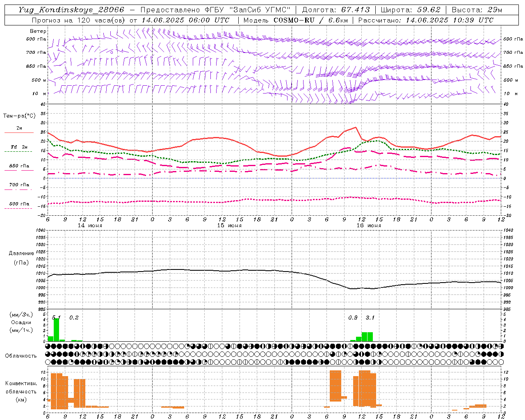The image size is (525, 420).
Task: Click the 5.1 precipitation total value
Action: [56, 317]
